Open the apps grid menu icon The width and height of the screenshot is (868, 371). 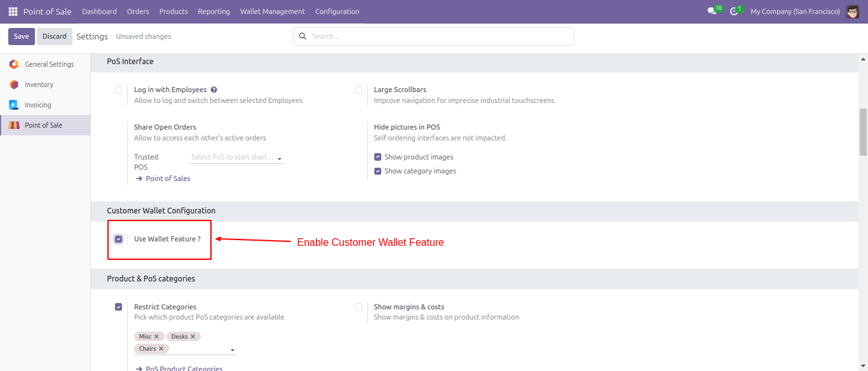pyautogui.click(x=13, y=11)
